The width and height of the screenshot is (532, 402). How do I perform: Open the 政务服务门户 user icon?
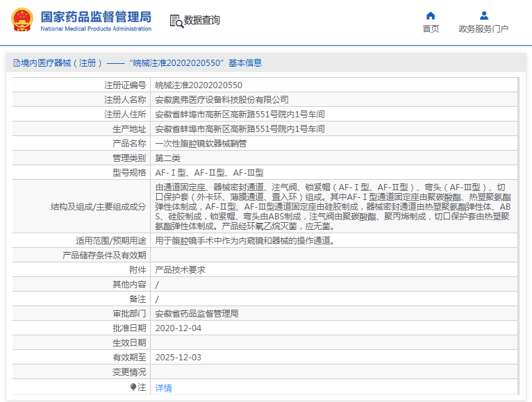[x=484, y=15]
